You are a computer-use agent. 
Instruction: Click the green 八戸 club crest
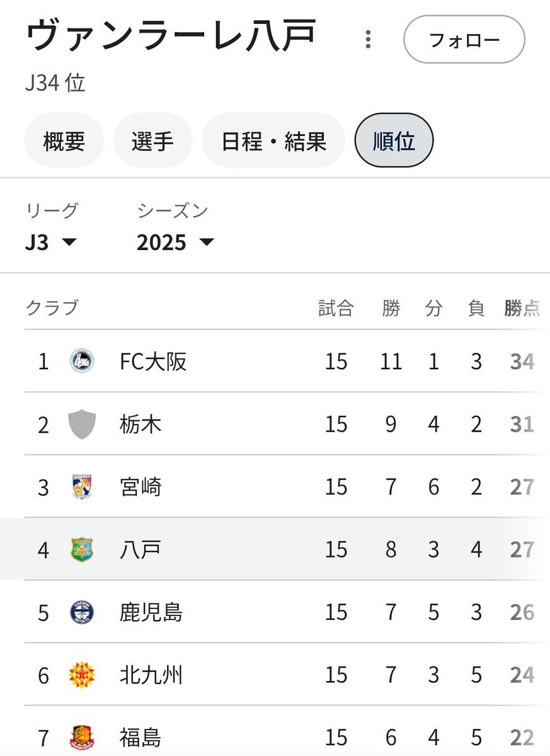[82, 549]
